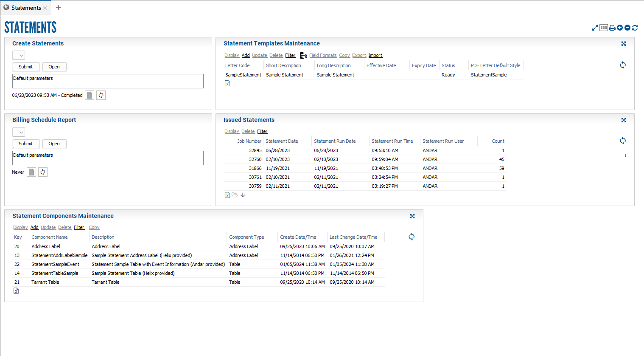Screen dimensions: 644x356
Task: Click the folder icon below Issued Statements table
Action: coord(235,195)
